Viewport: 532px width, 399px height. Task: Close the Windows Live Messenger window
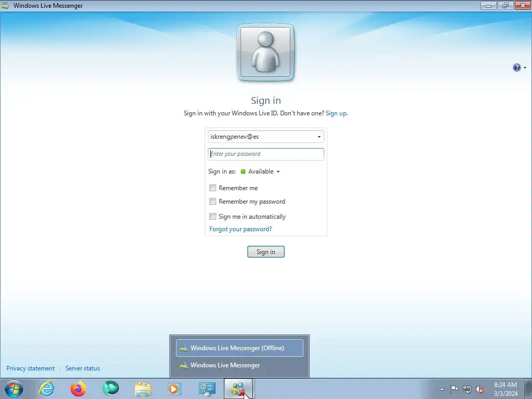coord(523,5)
